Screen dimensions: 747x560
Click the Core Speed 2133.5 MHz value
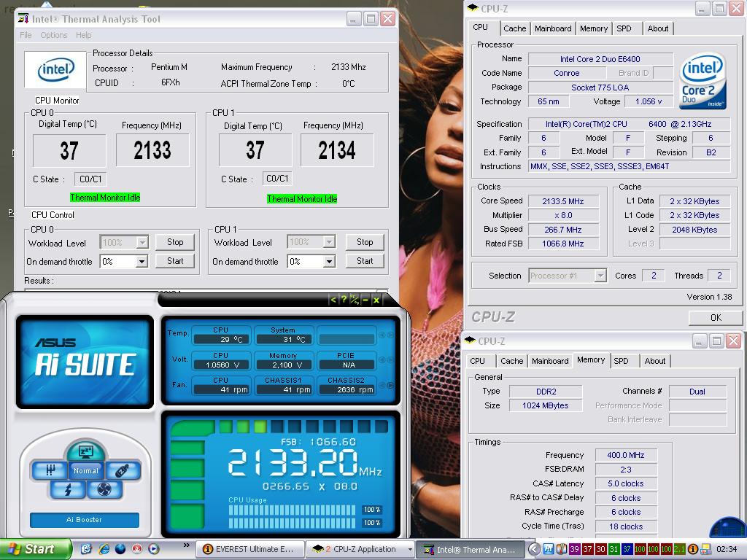(563, 201)
